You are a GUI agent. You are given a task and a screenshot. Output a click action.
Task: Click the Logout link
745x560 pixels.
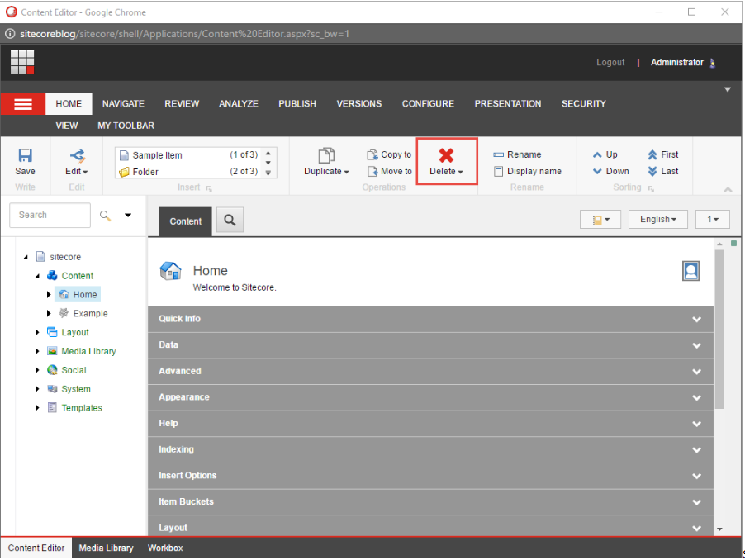[x=610, y=63]
